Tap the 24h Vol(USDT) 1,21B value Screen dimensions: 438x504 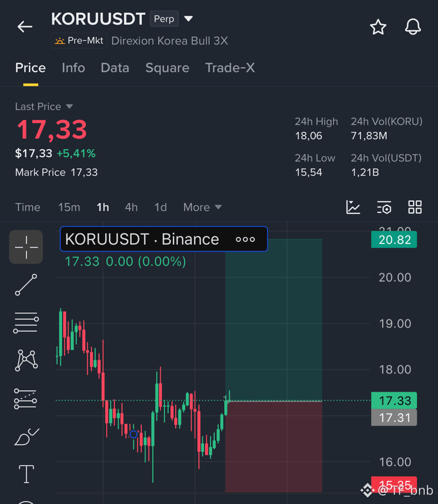coord(365,172)
